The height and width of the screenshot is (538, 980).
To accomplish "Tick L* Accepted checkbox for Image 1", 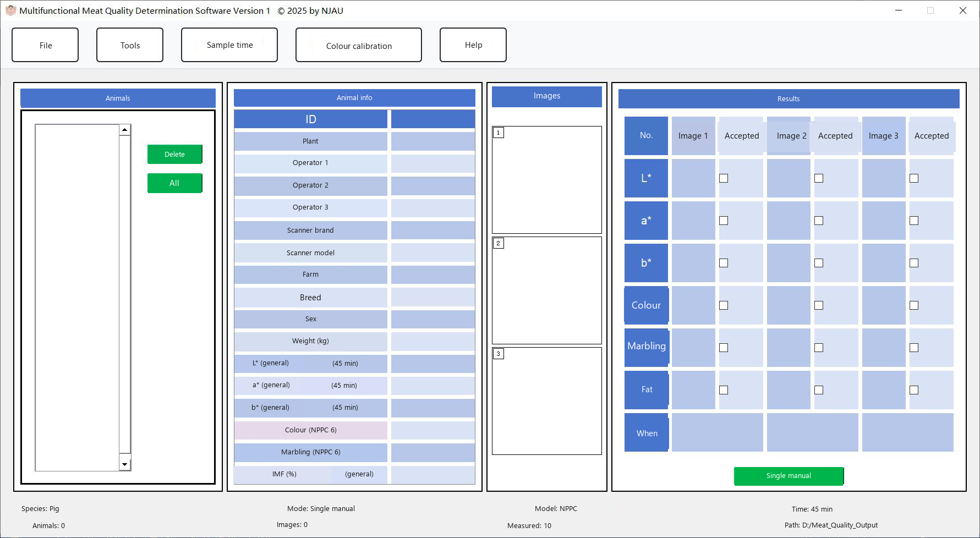I will click(724, 178).
